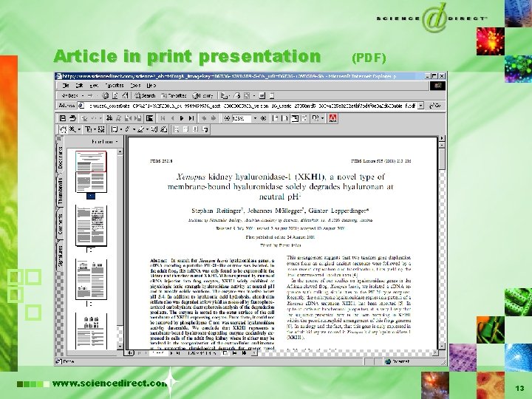Click the document scroll down arrow
The width and height of the screenshot is (532, 399).
[442, 346]
